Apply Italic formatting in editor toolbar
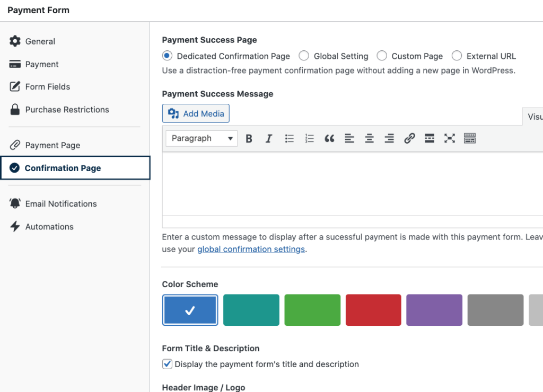The image size is (543, 392). pos(269,139)
